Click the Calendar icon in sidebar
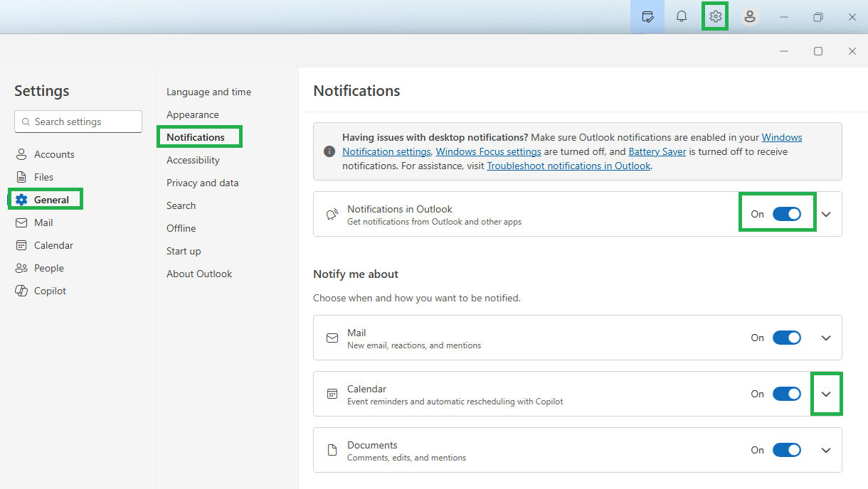The image size is (868, 489). [x=21, y=245]
